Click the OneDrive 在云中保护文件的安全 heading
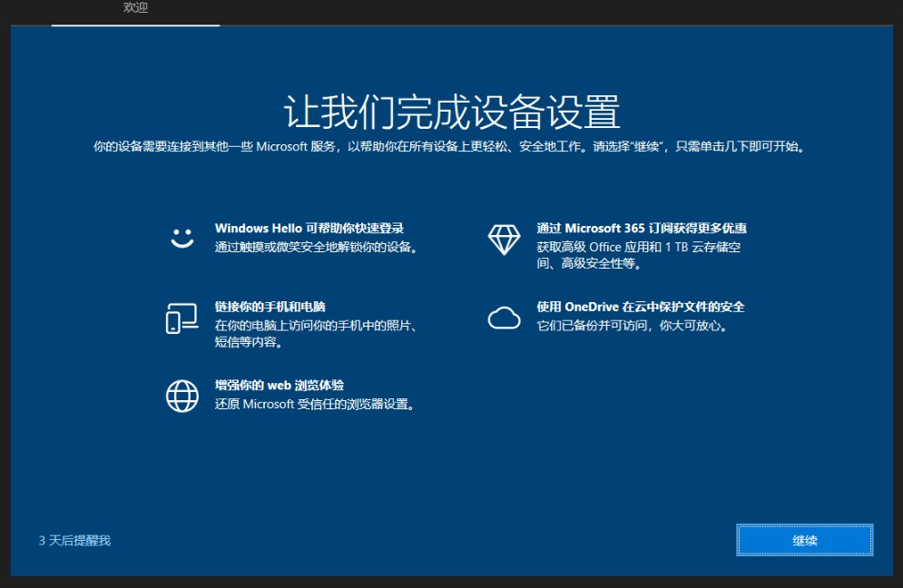This screenshot has height=588, width=903. click(x=639, y=308)
